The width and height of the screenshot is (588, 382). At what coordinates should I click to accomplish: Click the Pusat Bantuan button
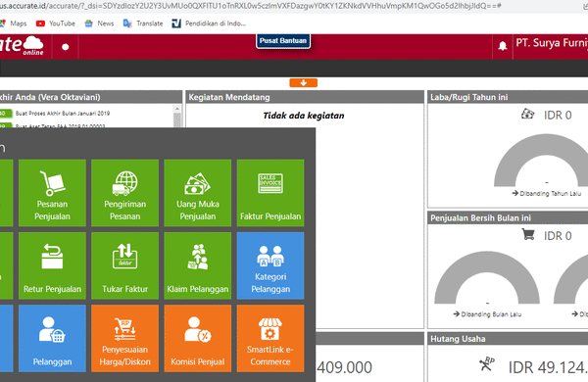coord(283,40)
